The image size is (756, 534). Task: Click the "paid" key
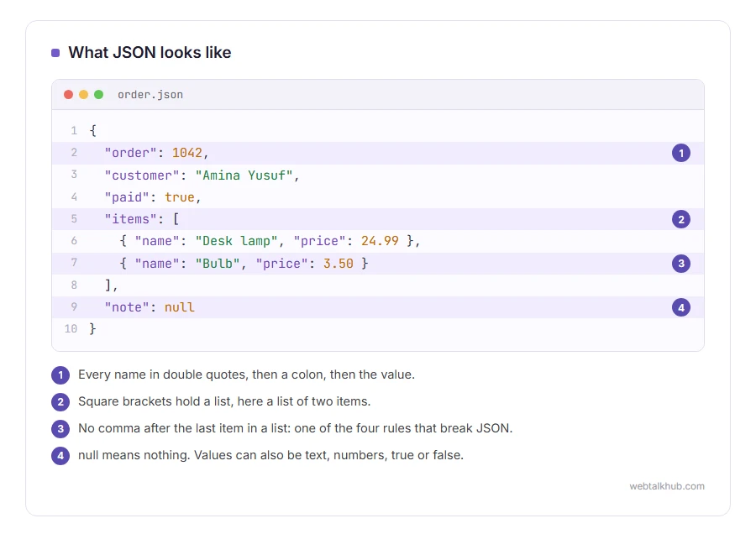coord(127,197)
